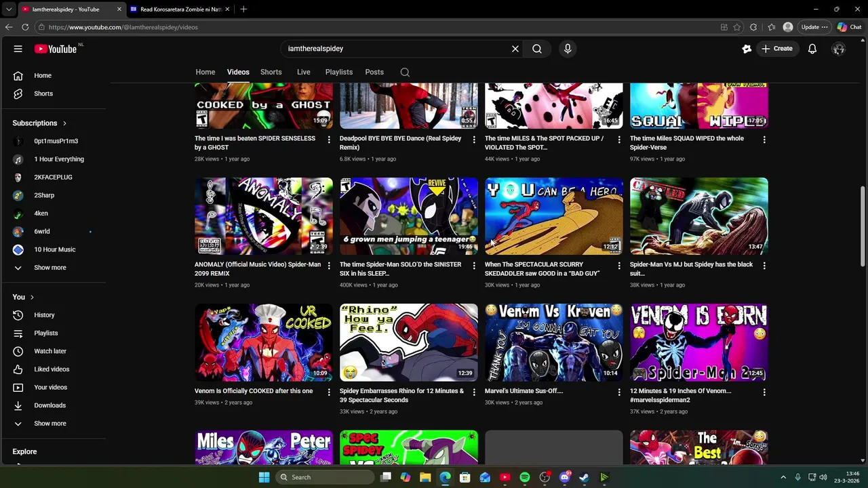868x488 pixels.
Task: Open 10 Hour Music subscription
Action: 56,249
